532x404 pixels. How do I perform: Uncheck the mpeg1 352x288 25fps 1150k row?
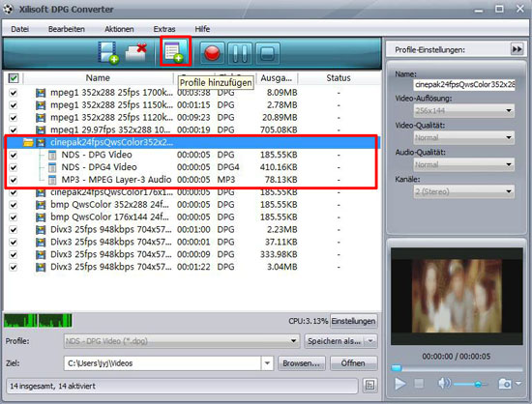pyautogui.click(x=13, y=105)
